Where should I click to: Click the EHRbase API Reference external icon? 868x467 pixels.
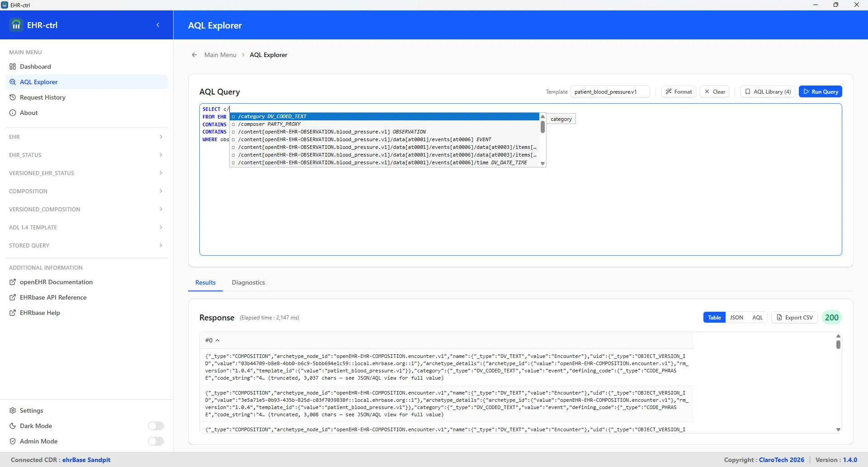click(x=13, y=297)
